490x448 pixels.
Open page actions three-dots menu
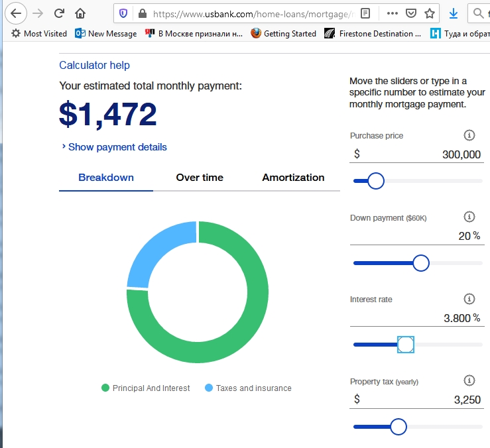point(392,13)
